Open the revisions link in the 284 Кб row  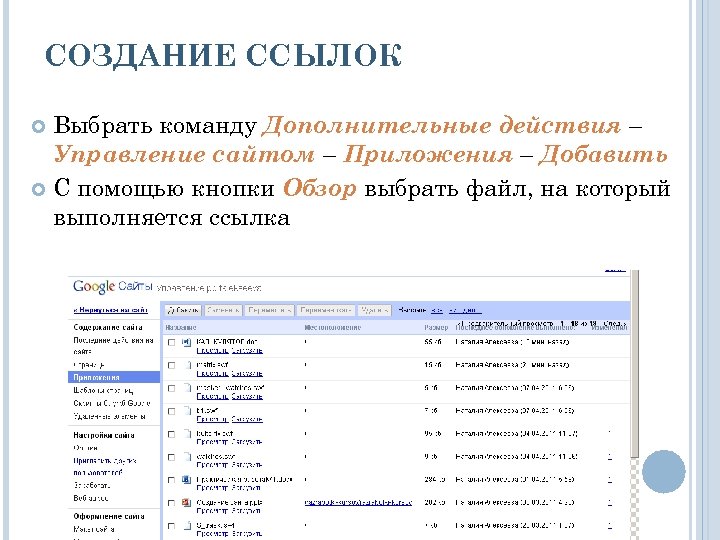click(x=610, y=479)
